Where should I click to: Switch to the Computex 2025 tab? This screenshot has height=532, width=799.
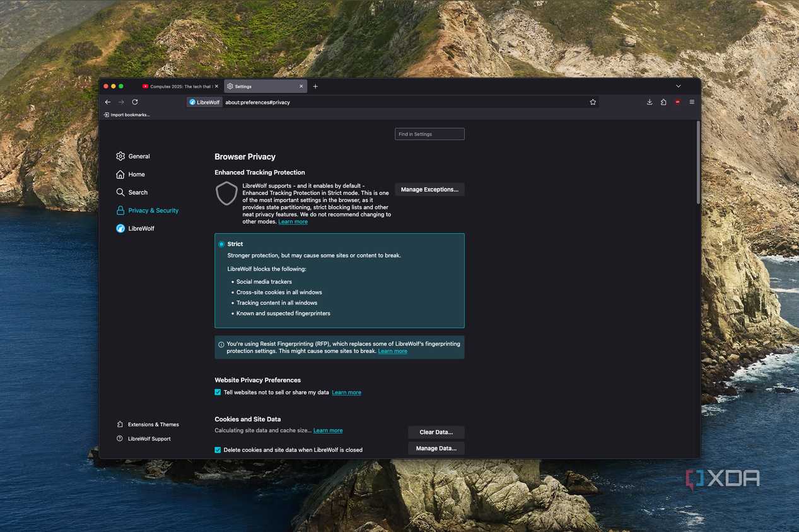pyautogui.click(x=180, y=86)
